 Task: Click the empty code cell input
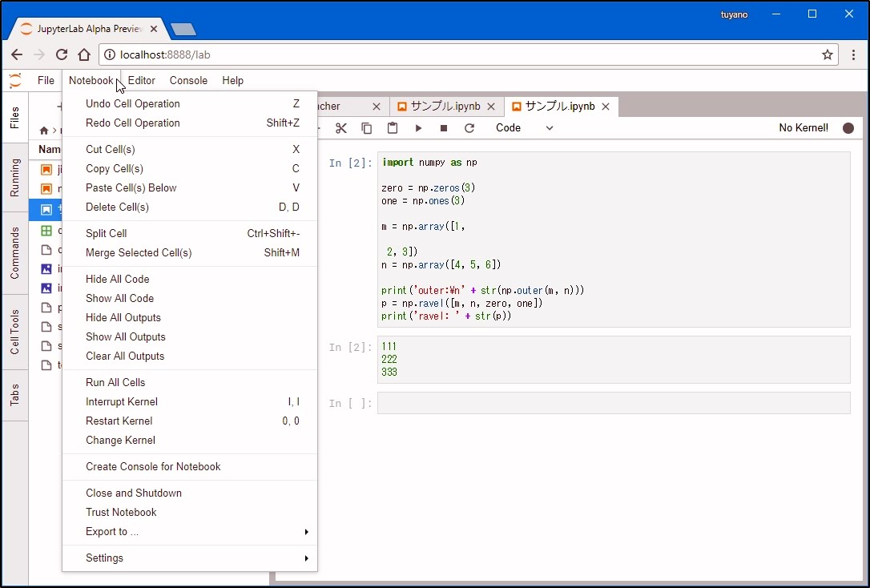pyautogui.click(x=613, y=403)
